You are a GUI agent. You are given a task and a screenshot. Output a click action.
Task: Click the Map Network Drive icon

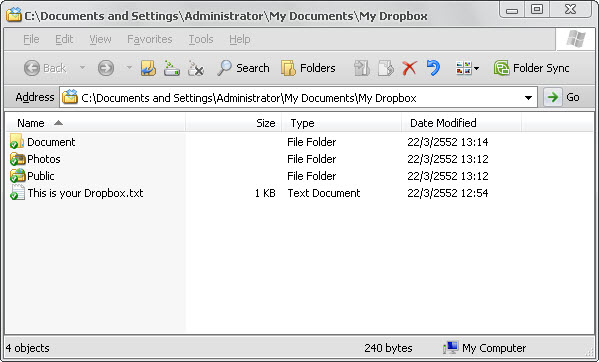172,68
